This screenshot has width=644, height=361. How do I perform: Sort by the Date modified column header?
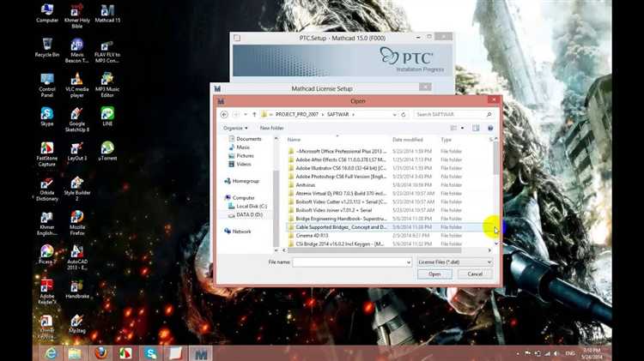[x=407, y=140]
